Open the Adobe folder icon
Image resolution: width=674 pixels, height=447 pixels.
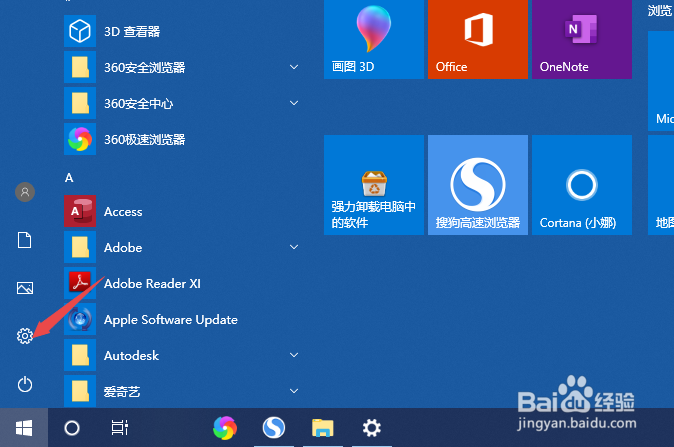click(80, 247)
